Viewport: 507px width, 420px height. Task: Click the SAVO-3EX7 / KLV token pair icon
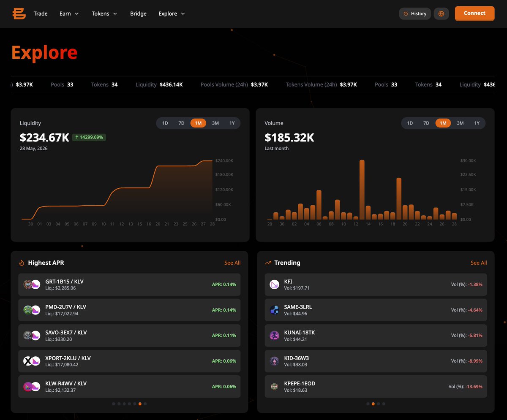click(x=32, y=336)
